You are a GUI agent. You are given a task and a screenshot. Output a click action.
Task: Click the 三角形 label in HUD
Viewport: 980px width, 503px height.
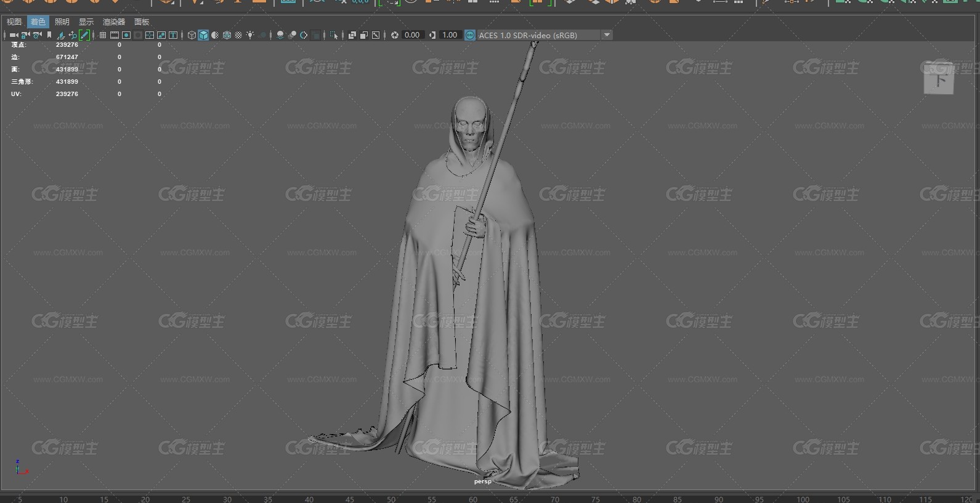click(x=22, y=82)
